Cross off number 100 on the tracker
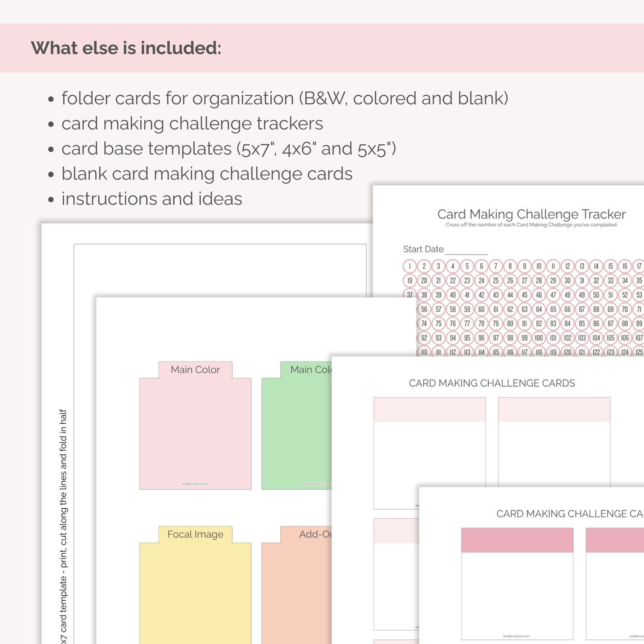 click(539, 338)
